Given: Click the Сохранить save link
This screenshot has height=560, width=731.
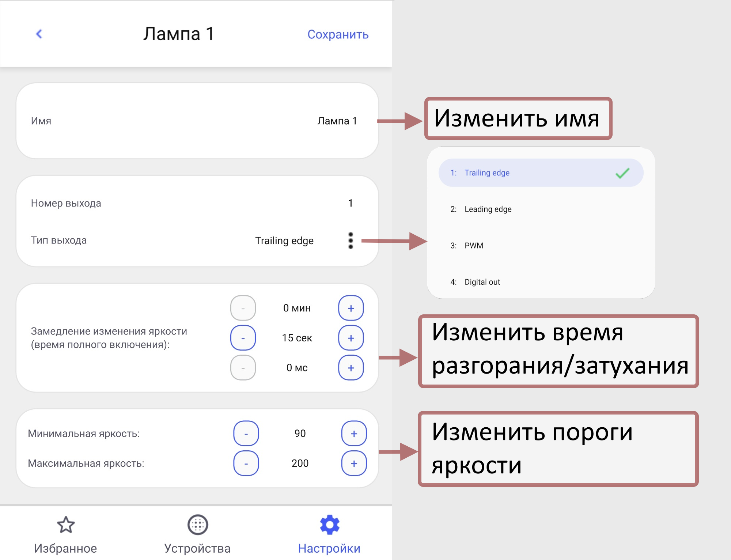Looking at the screenshot, I should [x=338, y=34].
